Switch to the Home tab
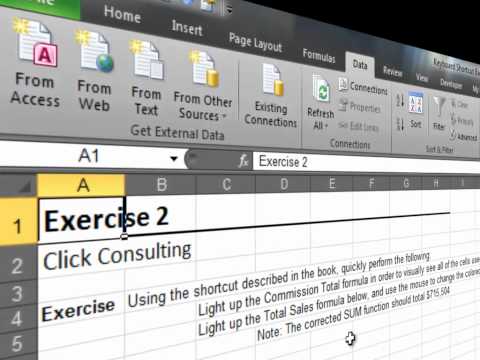 [122, 14]
